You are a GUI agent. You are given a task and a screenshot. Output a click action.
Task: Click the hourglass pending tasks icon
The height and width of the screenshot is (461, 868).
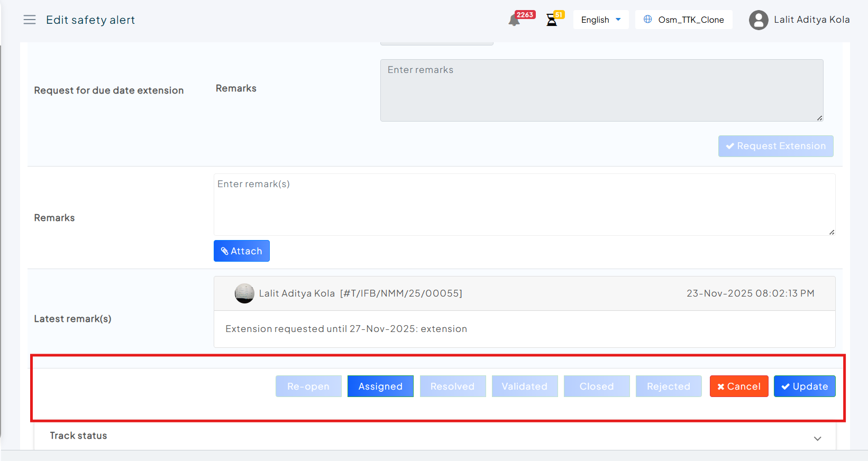(552, 20)
